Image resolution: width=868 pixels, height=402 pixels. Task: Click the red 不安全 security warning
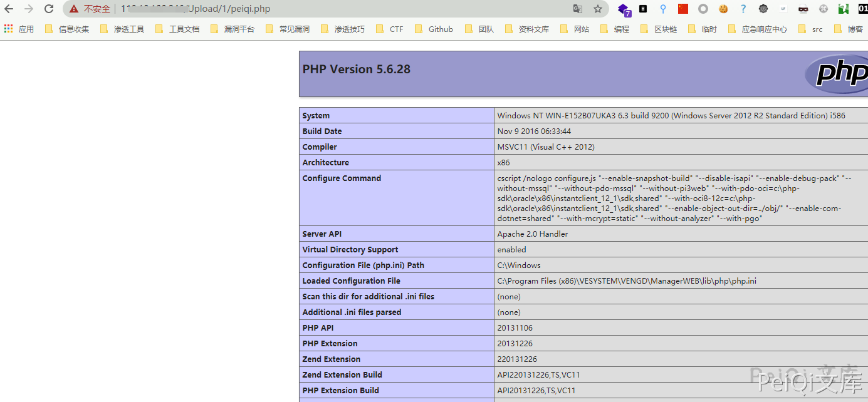[x=90, y=9]
